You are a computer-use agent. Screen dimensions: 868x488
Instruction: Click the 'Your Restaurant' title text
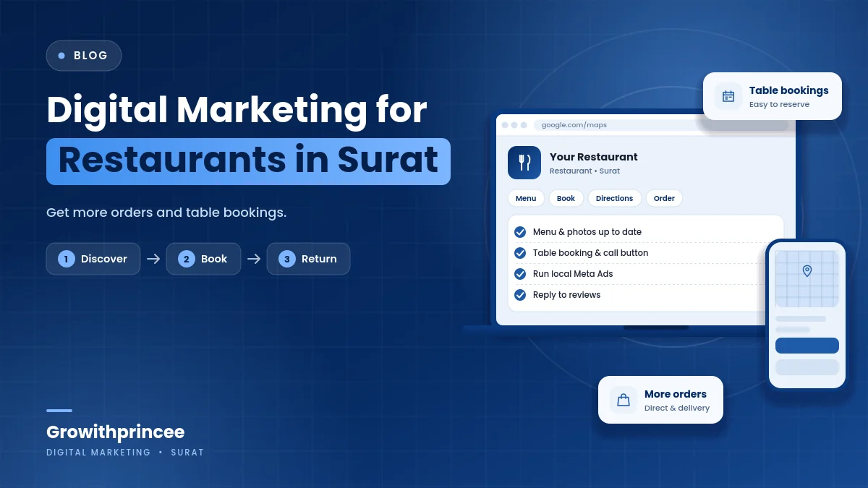click(594, 157)
